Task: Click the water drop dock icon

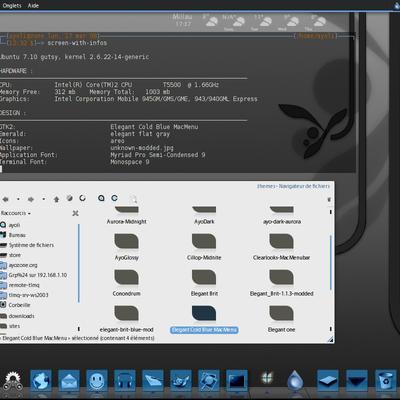Action: tap(295, 380)
